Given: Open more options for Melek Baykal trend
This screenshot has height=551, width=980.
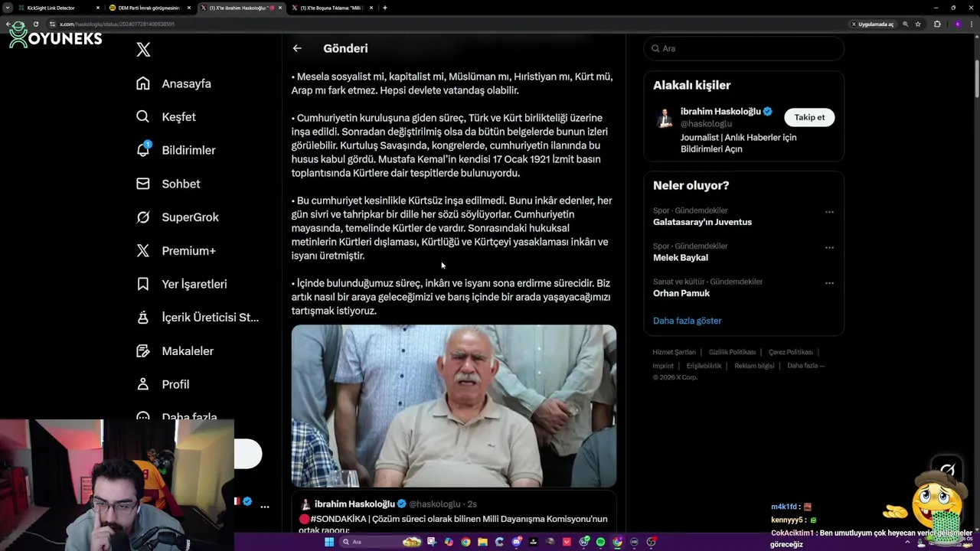Looking at the screenshot, I should pyautogui.click(x=829, y=247).
